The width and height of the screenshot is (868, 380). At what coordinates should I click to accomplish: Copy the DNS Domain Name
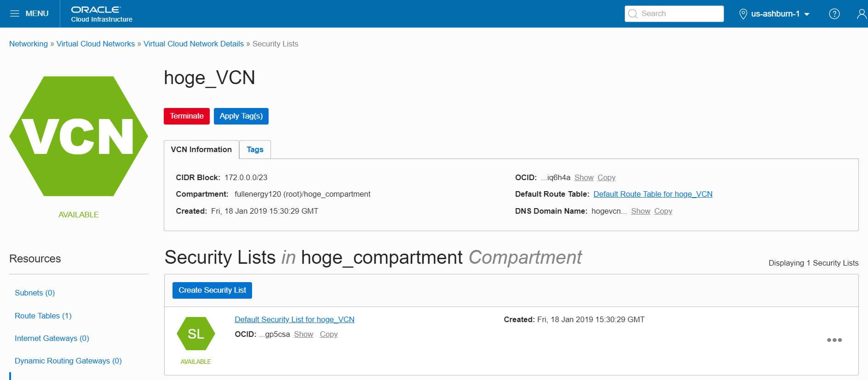pos(663,211)
